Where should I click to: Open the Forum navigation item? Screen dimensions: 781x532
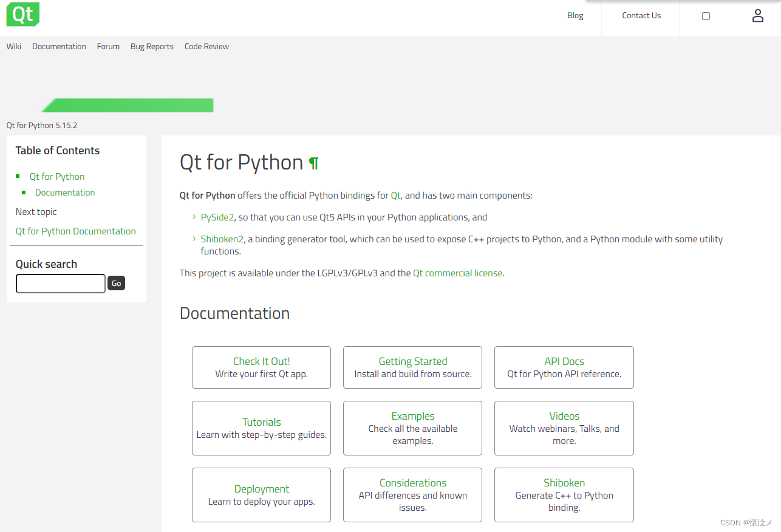(x=108, y=46)
